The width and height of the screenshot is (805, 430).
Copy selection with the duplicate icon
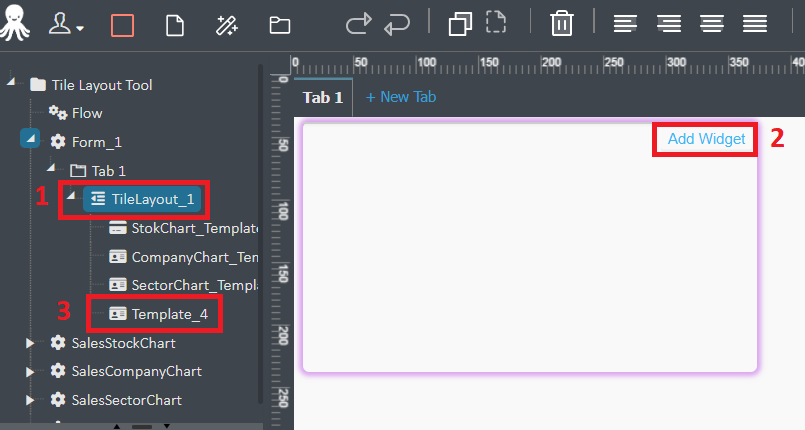(460, 24)
